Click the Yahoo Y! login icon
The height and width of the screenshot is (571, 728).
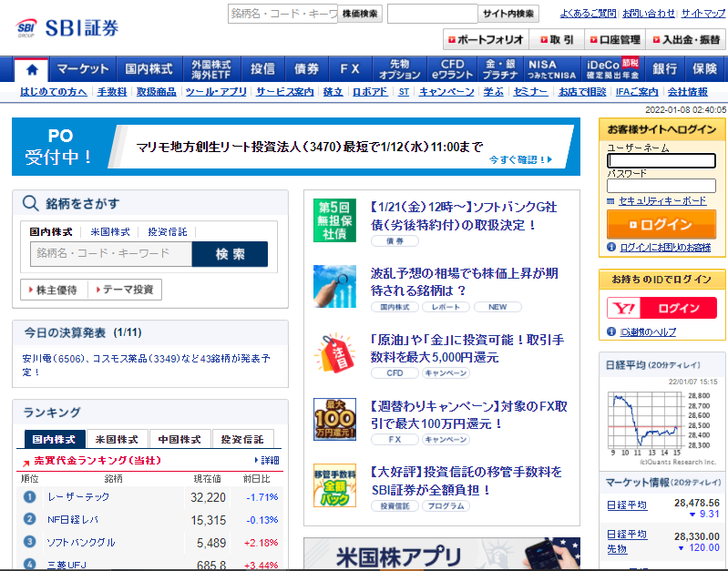click(x=623, y=308)
